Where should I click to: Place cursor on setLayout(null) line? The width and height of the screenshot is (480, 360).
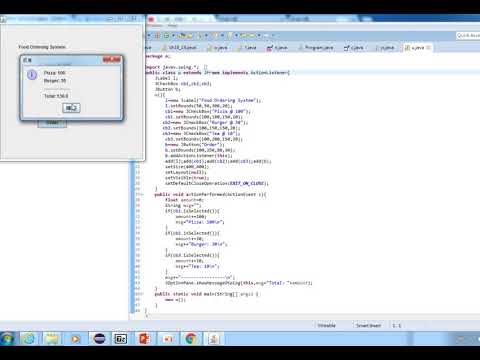186,172
